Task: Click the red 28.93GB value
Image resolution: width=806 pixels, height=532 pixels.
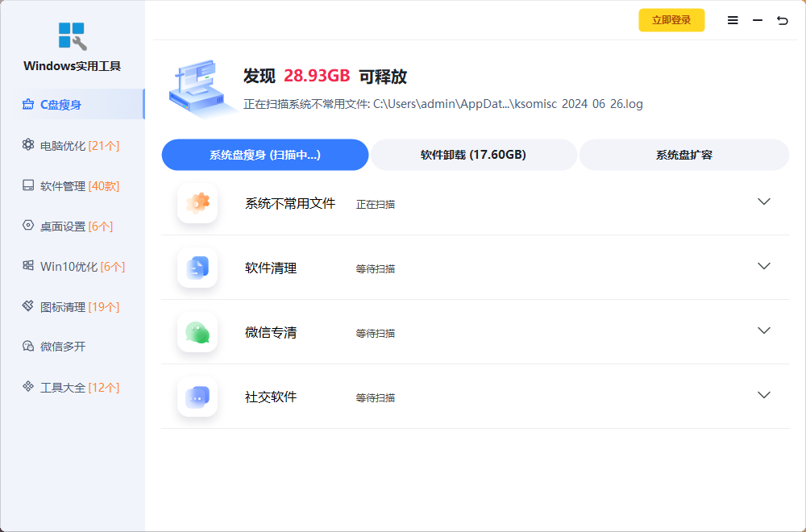Action: (317, 76)
